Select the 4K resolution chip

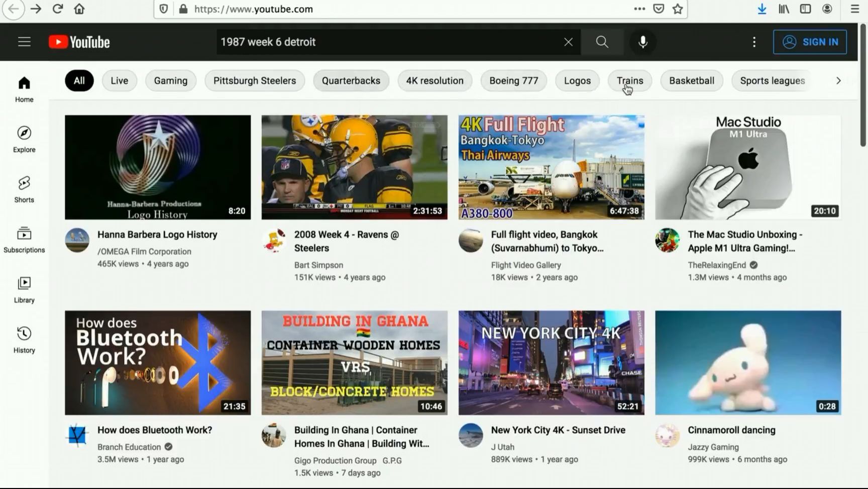coord(435,80)
